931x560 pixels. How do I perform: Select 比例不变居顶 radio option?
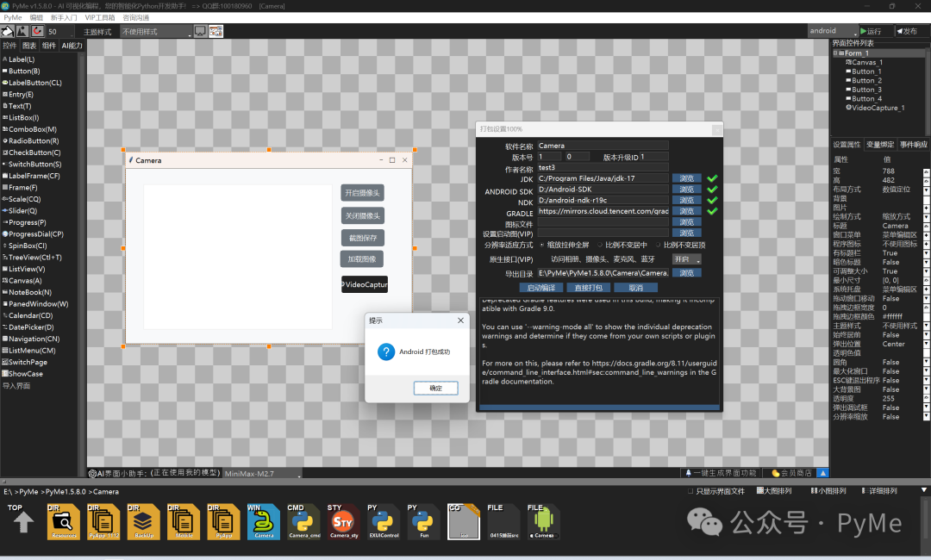coord(659,245)
